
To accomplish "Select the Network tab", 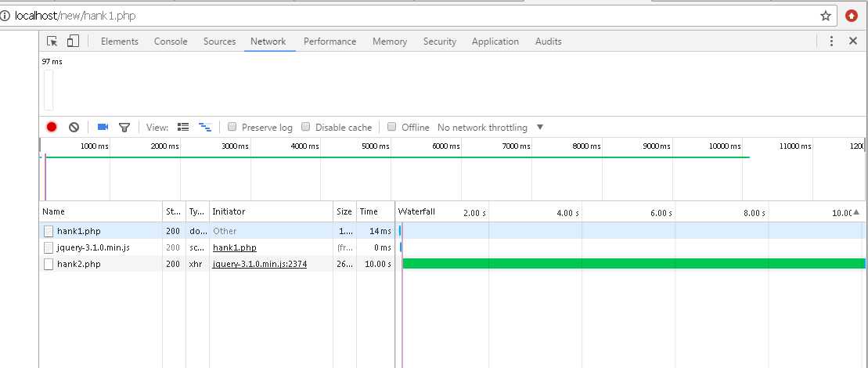I will coord(268,41).
